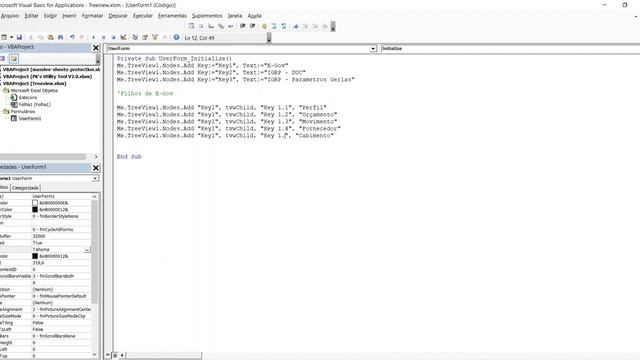This screenshot has width=640, height=360.
Task: Open the Exibir menu
Action: (x=50, y=16)
